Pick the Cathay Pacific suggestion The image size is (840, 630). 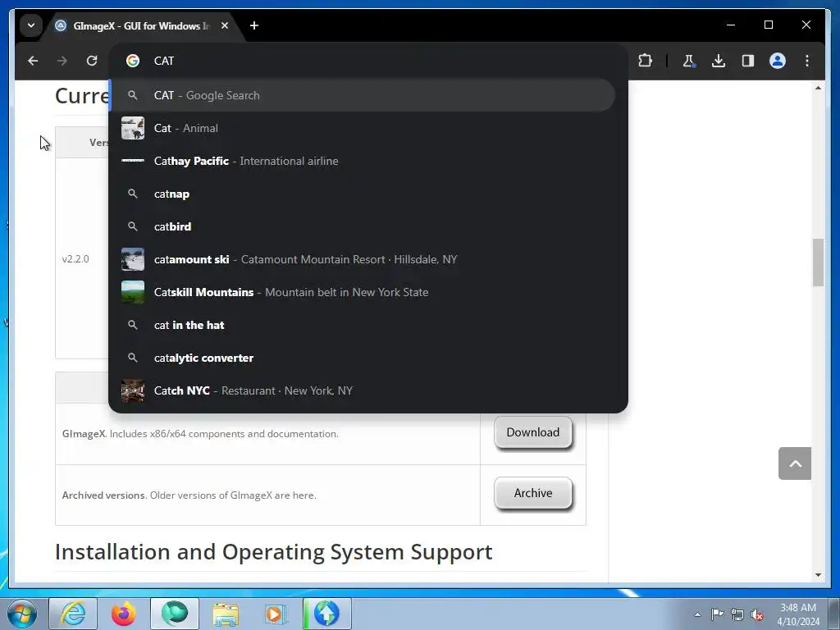point(362,161)
